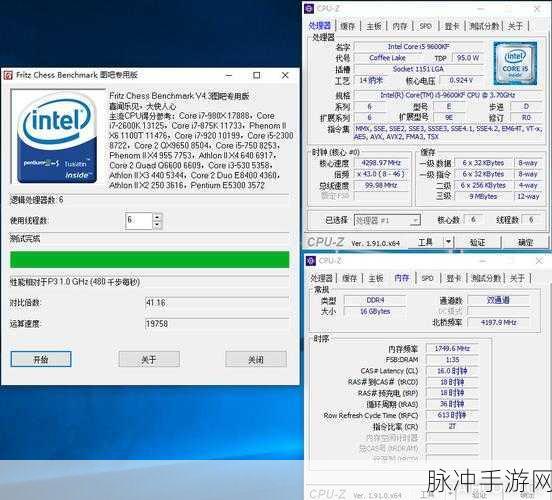Close the top CPU-Z window via X
Image resolution: width=552 pixels, height=500 pixels.
pos(537,9)
